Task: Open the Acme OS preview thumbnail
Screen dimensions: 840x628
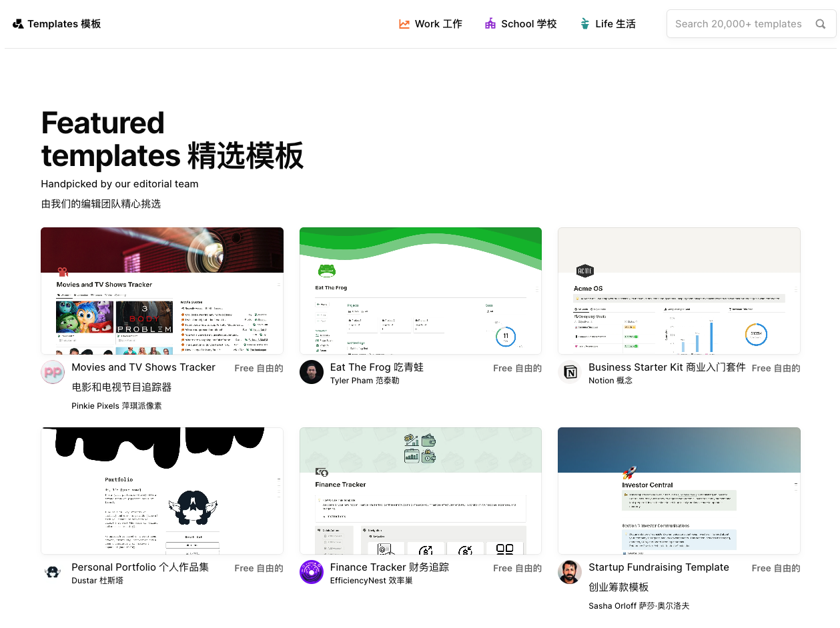Action: (x=679, y=291)
